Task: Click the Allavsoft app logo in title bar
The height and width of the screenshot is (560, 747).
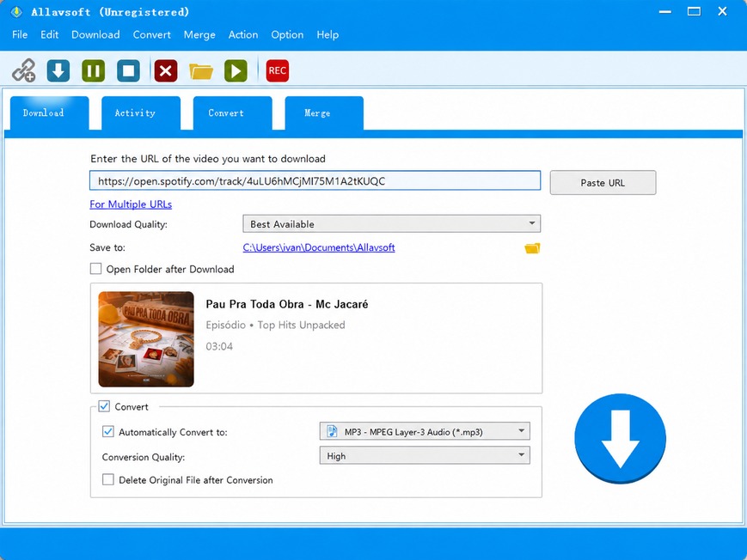Action: pos(16,11)
